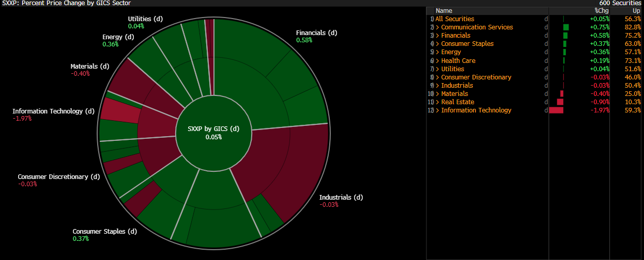Image resolution: width=644 pixels, height=260 pixels.
Task: Open All Securities in the table
Action: pos(455,19)
